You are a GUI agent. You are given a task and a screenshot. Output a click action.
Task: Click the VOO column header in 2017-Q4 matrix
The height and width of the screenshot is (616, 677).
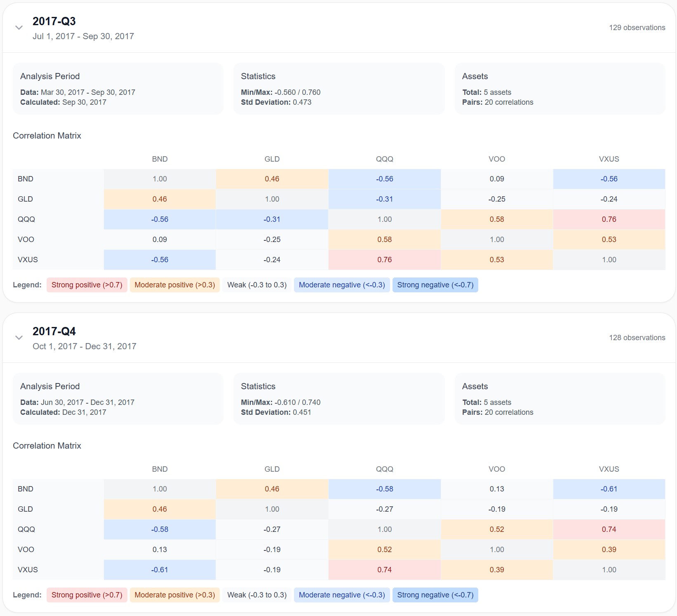point(497,469)
